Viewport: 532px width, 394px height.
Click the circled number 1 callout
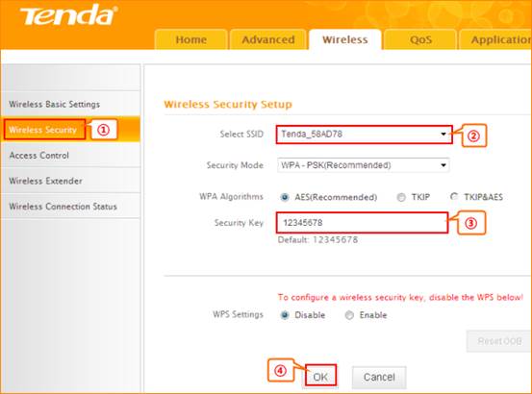(104, 130)
